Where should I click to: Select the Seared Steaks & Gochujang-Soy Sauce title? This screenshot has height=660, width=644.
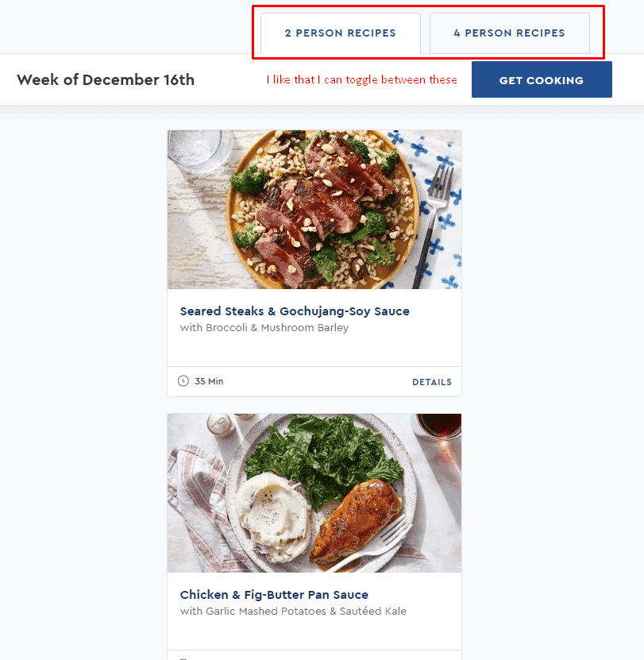point(295,311)
